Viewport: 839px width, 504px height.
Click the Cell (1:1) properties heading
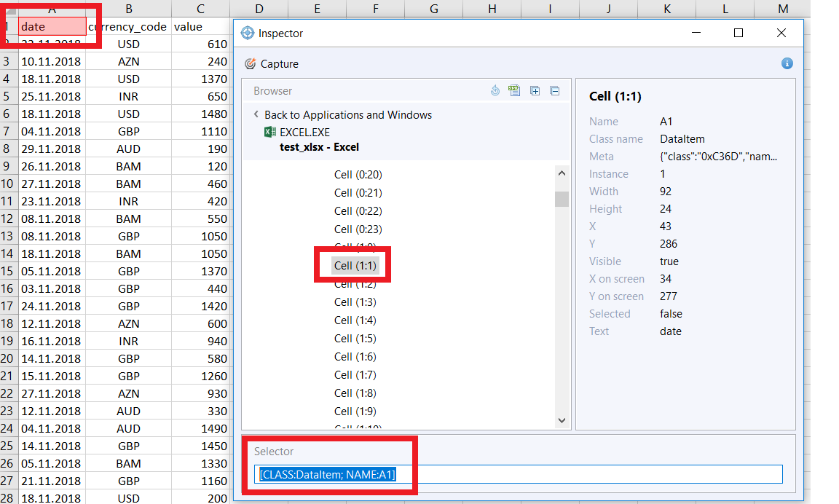615,96
